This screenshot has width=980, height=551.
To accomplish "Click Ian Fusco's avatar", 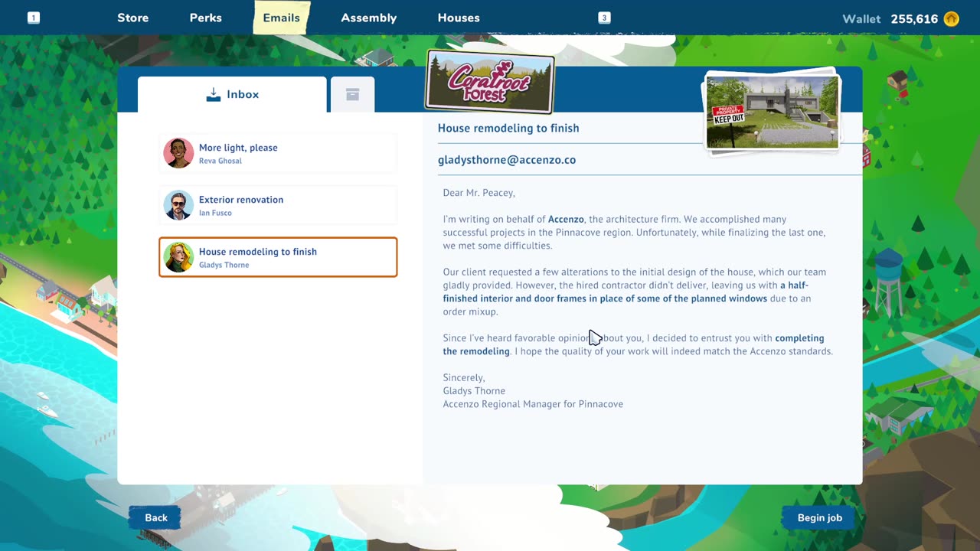I will click(x=178, y=205).
